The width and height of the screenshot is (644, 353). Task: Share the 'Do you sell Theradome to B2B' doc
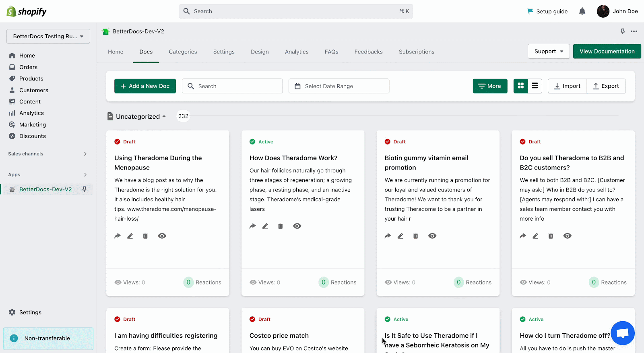pos(523,236)
